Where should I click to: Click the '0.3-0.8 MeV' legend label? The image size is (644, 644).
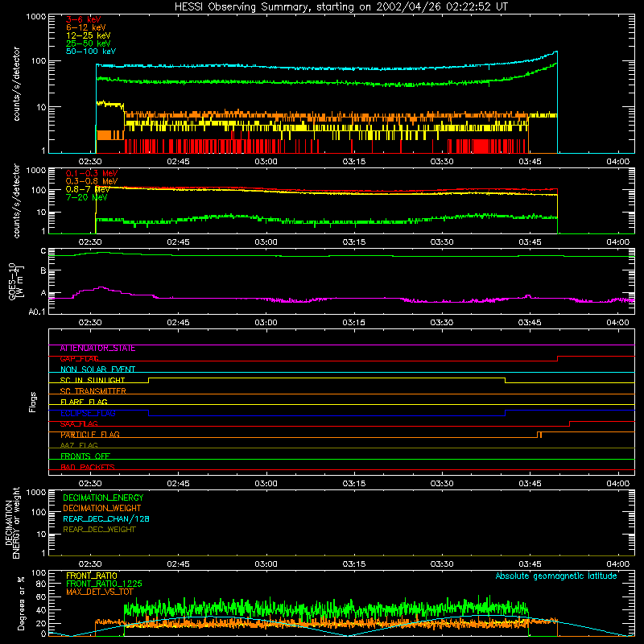click(x=92, y=181)
